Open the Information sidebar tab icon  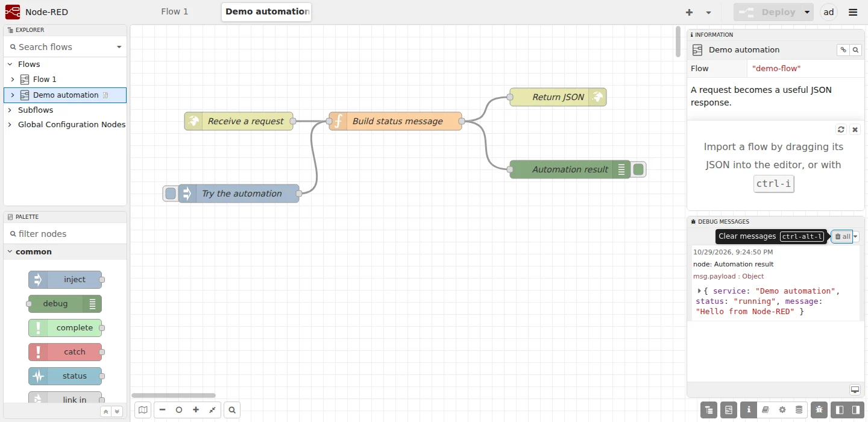(749, 410)
